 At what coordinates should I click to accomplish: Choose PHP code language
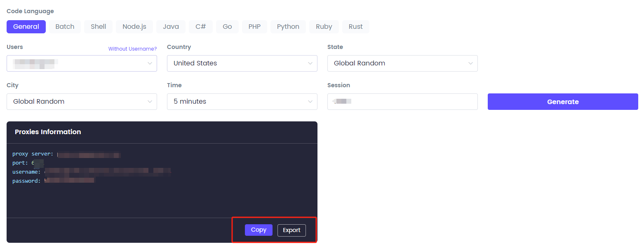[254, 27]
